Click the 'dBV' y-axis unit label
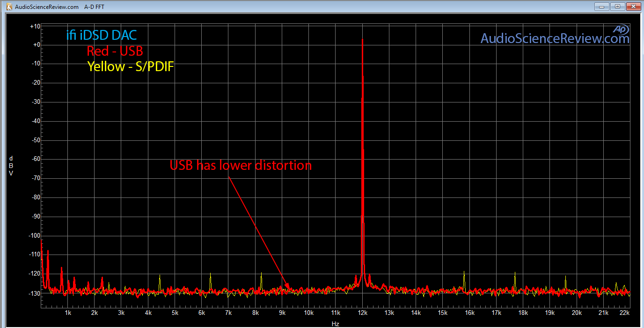Screen dimensions: 644x328 pos(11,166)
